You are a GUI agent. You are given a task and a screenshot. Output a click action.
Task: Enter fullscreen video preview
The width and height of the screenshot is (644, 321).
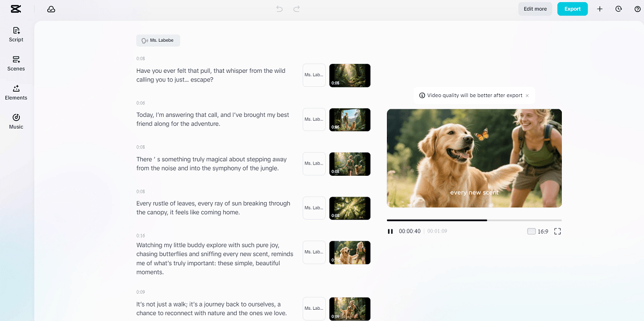557,232
